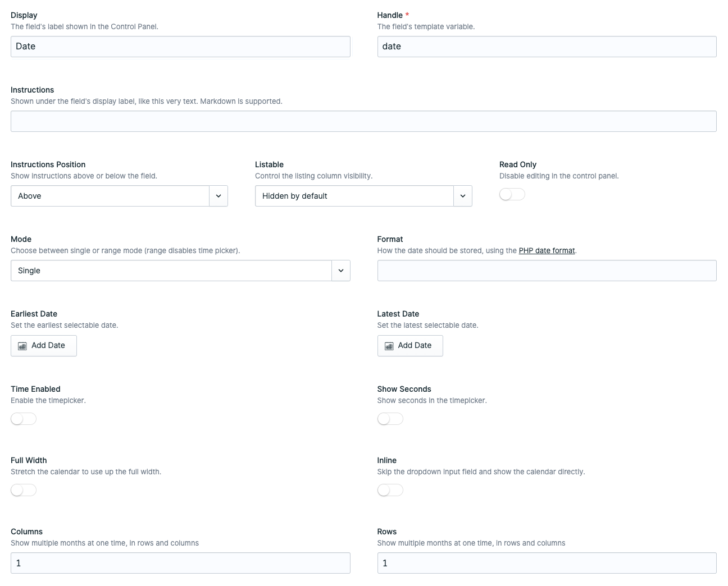This screenshot has width=728, height=586.
Task: Open the Mode dropdown arrow
Action: click(341, 271)
